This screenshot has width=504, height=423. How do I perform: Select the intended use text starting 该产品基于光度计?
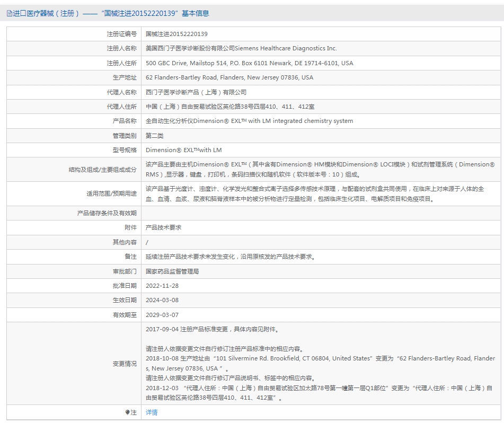[x=315, y=194]
